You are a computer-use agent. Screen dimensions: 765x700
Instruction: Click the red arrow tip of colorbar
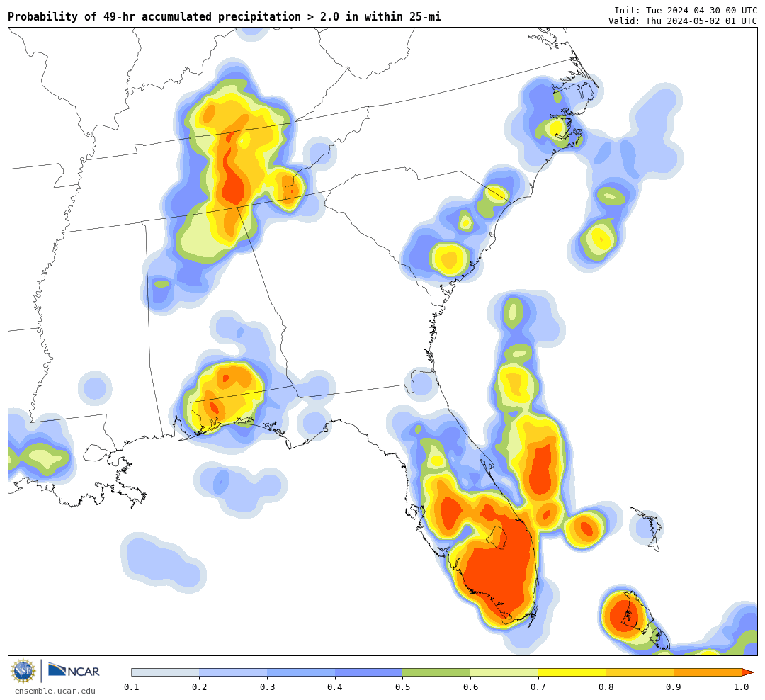click(x=747, y=672)
